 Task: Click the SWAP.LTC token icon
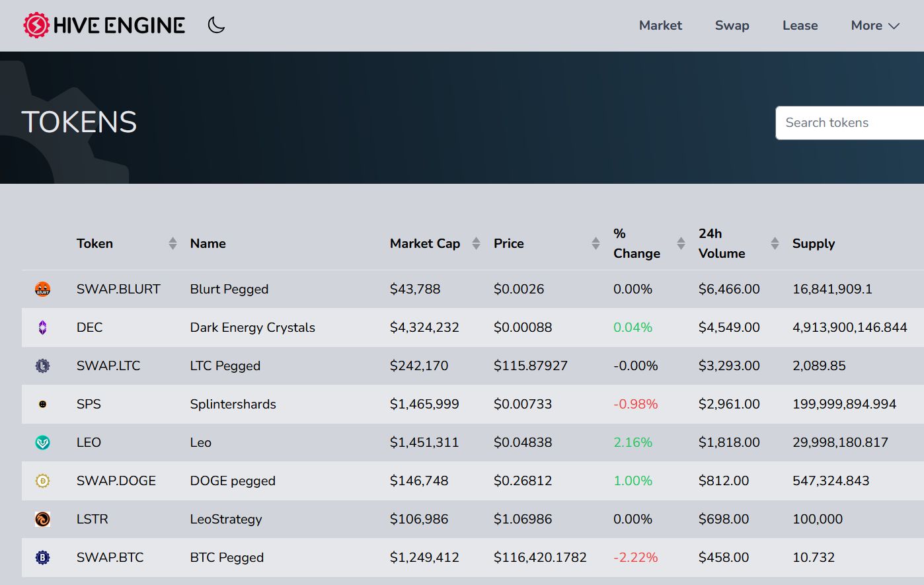pyautogui.click(x=42, y=366)
